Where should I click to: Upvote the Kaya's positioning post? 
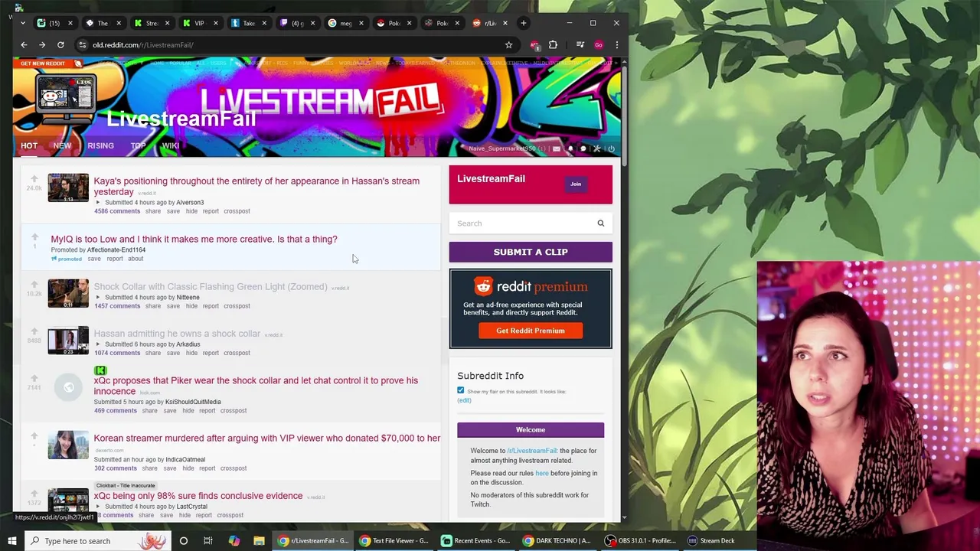click(34, 179)
